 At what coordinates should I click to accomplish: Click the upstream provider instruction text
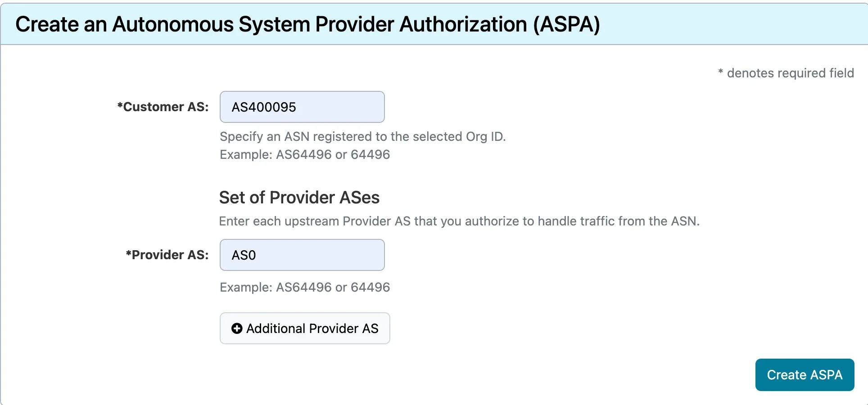(x=460, y=221)
